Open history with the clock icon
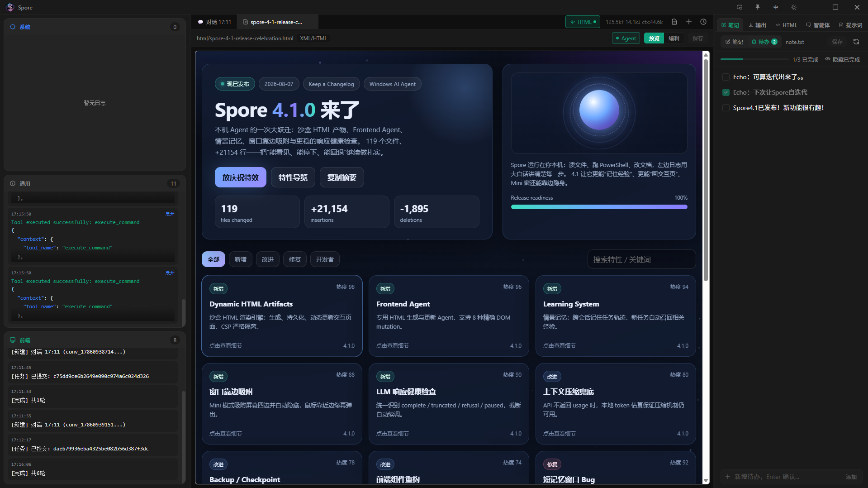 tap(703, 22)
